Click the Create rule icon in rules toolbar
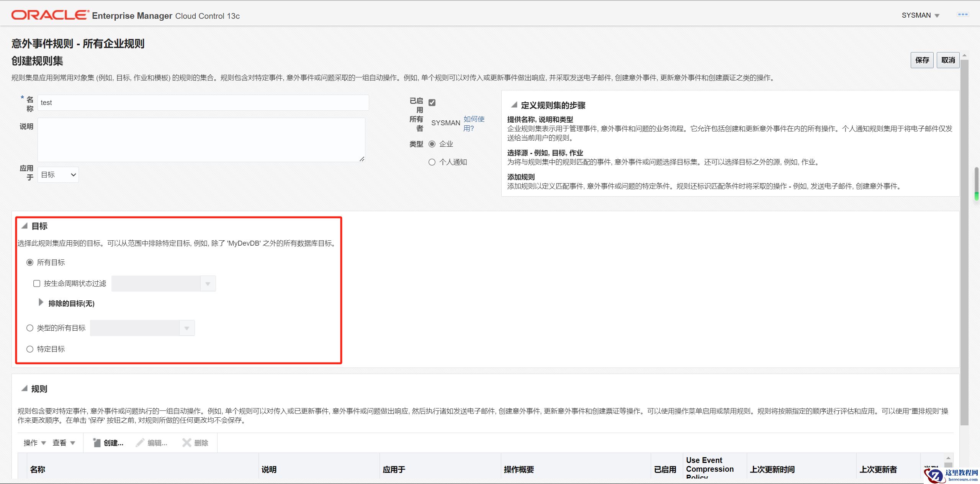This screenshot has width=980, height=484. click(97, 443)
